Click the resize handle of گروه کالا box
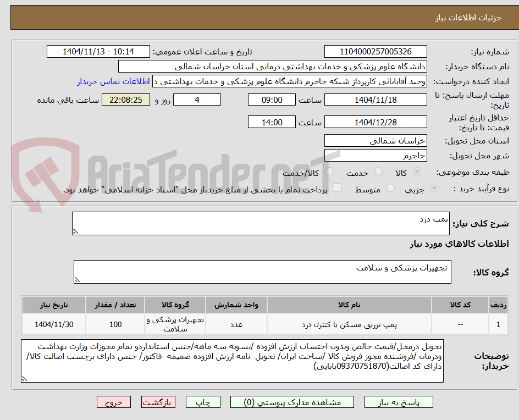Viewport: 519px width, 420px height. (77, 280)
